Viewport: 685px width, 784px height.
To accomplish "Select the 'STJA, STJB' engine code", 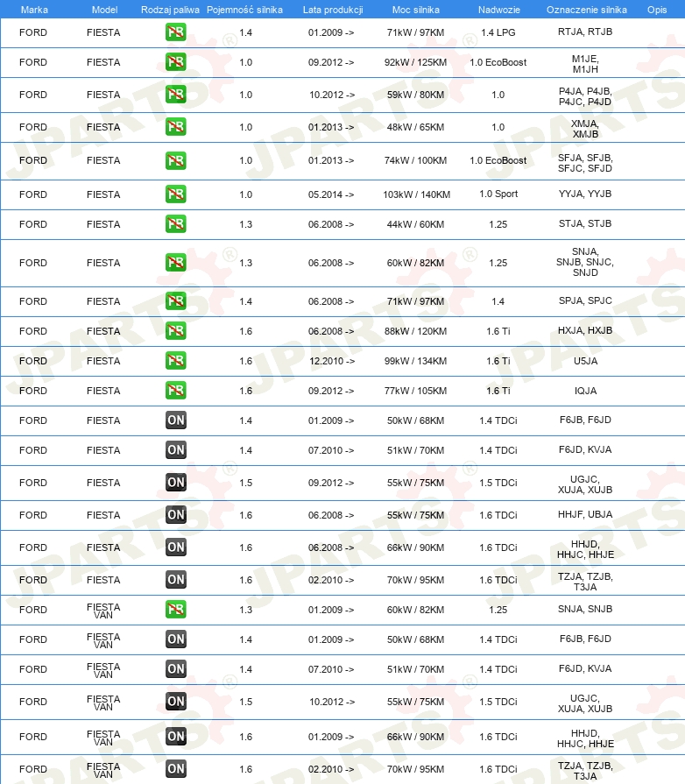I will [x=585, y=224].
